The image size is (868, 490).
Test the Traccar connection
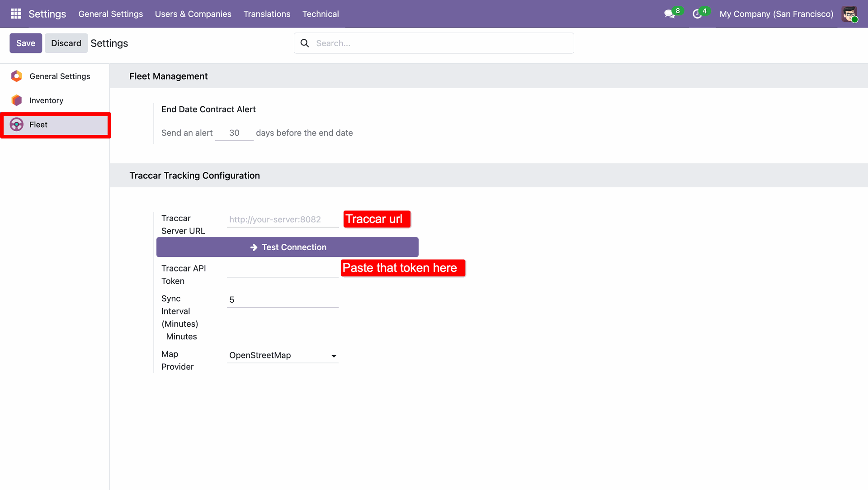[288, 247]
